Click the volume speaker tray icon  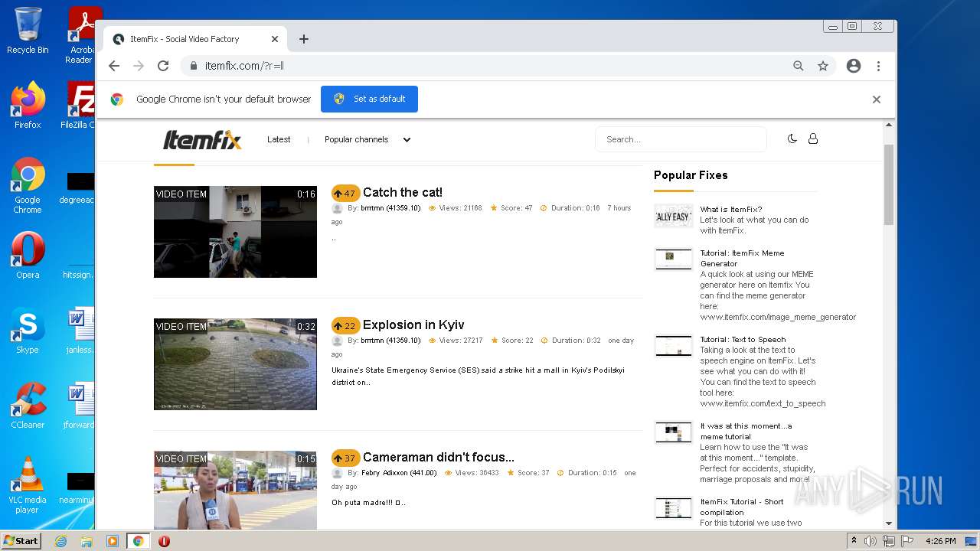tap(871, 541)
